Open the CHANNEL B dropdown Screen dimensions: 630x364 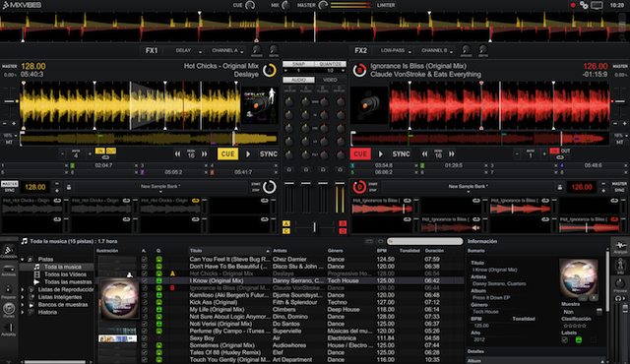coord(436,50)
